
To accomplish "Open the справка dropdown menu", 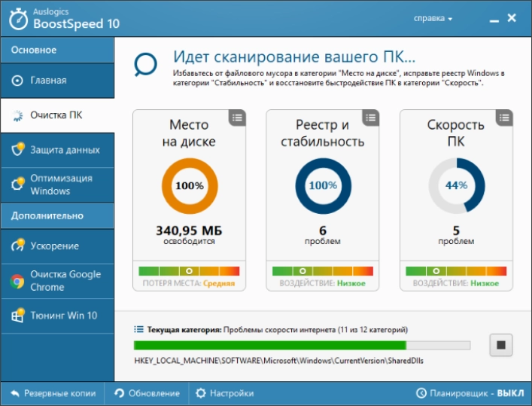I will tap(433, 18).
